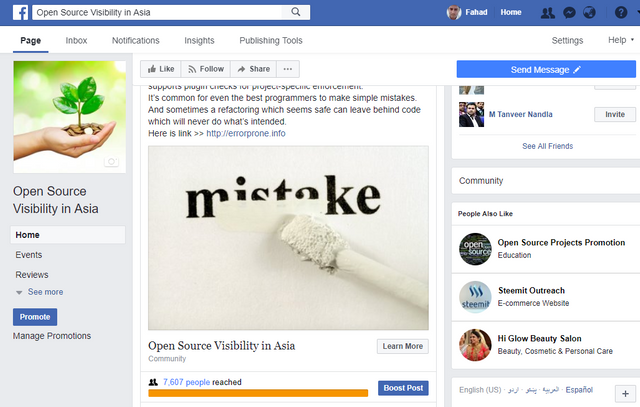The height and width of the screenshot is (407, 640).
Task: Click the search magnifier icon
Action: click(x=296, y=12)
